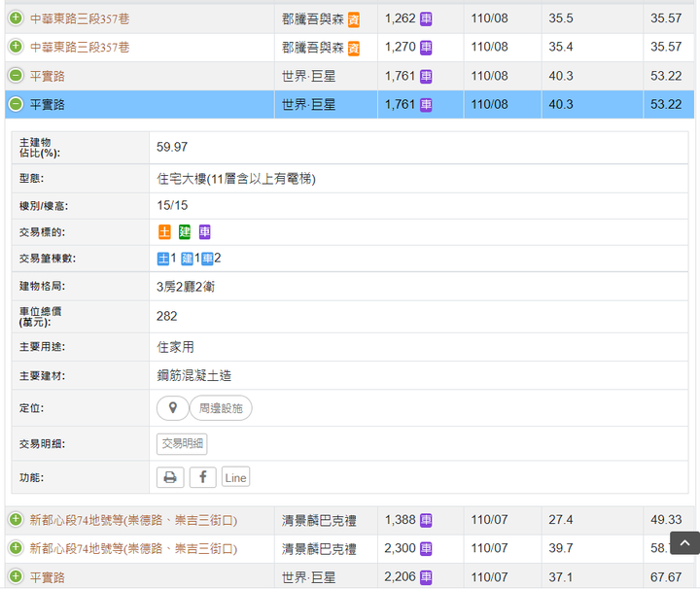Screen dimensions: 700x589
Task: Click blue 土 icon in 交易筆棟數
Action: (x=163, y=259)
